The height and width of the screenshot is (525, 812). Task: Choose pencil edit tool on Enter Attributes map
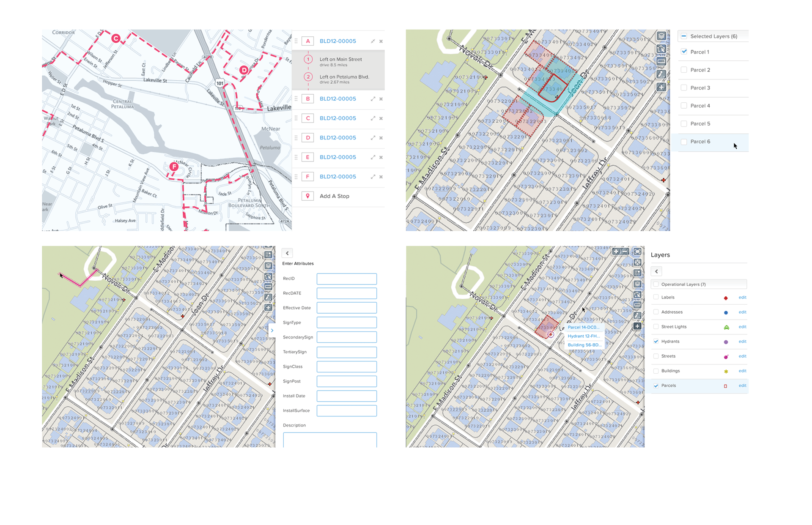point(268,297)
